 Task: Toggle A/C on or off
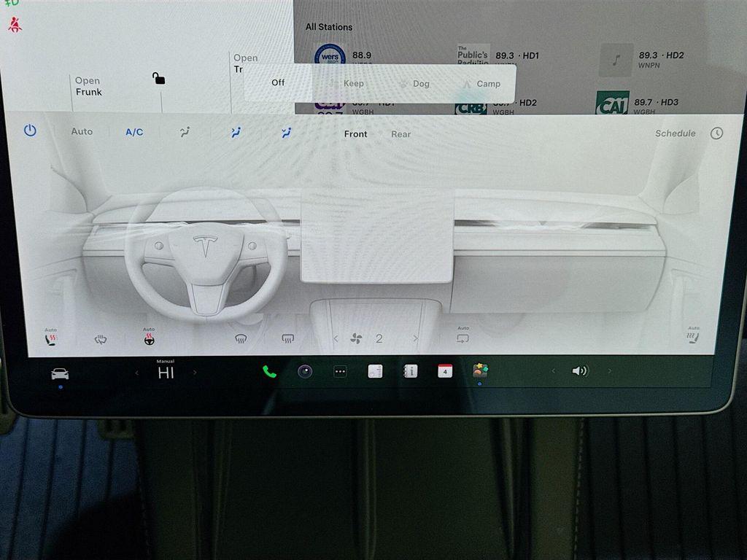click(x=133, y=131)
